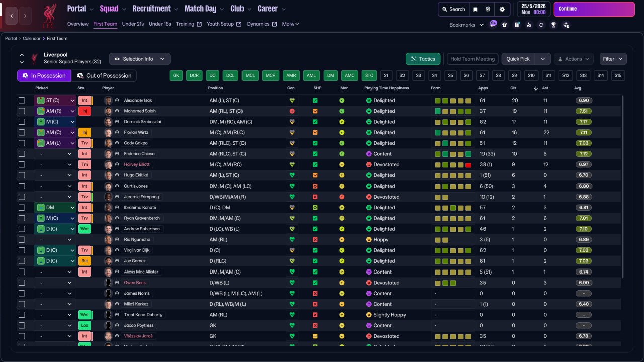Viewport: 644px width, 362px height.
Task: Click Mohamed Salah's 7.51 average rating badge
Action: 584,111
